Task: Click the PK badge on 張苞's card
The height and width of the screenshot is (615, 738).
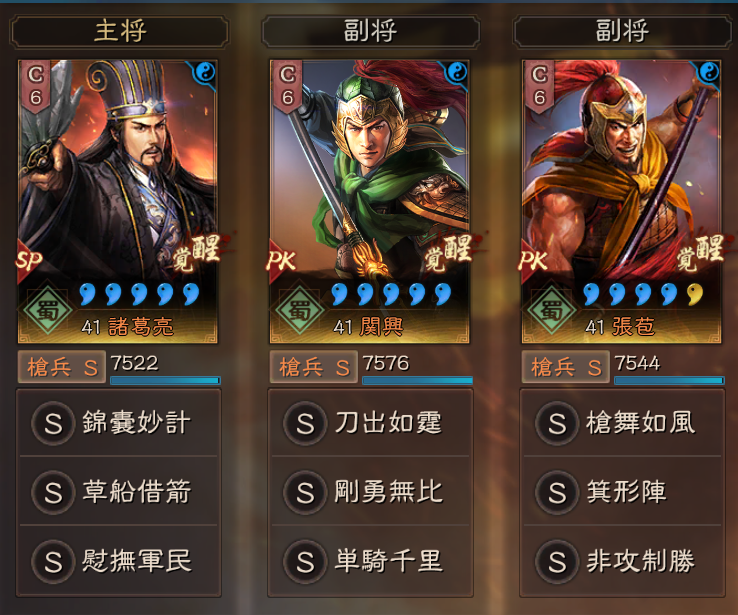Action: click(533, 260)
